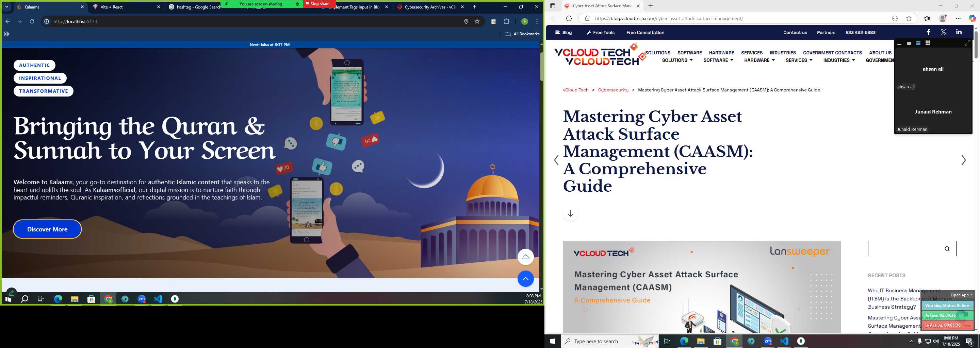
Task: Click the blue scroll-to-top arrow button on Kalaams
Action: 525,279
